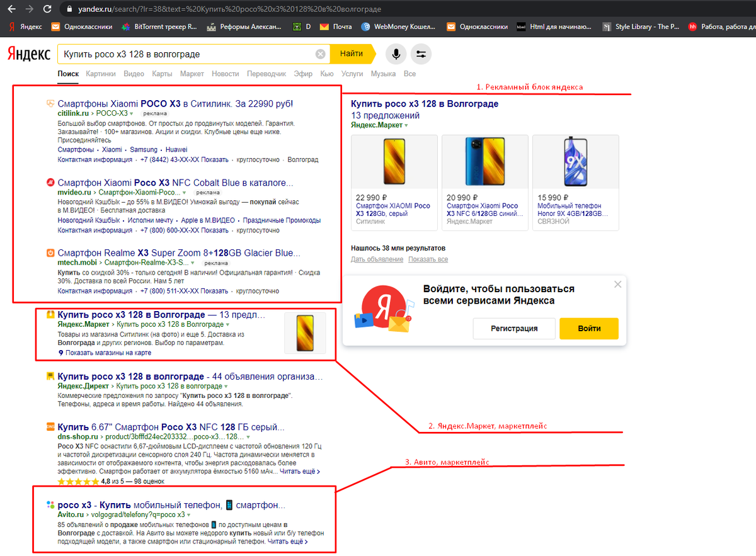Click the yellow Войти button
The height and width of the screenshot is (556, 756).
[589, 328]
